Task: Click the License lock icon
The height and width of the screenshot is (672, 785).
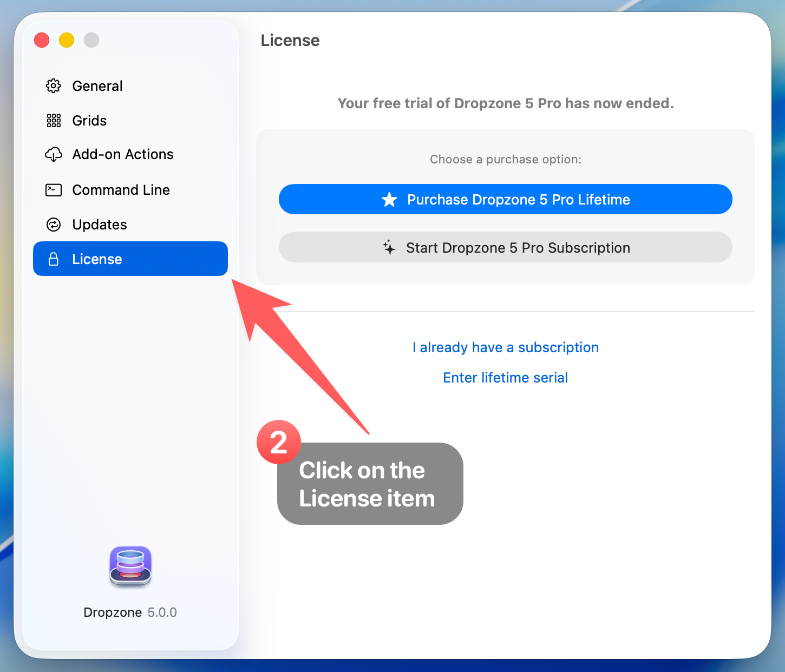Action: [x=54, y=259]
